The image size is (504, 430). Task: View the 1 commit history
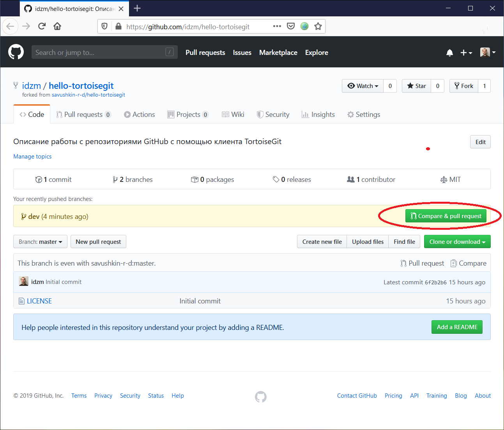53,180
